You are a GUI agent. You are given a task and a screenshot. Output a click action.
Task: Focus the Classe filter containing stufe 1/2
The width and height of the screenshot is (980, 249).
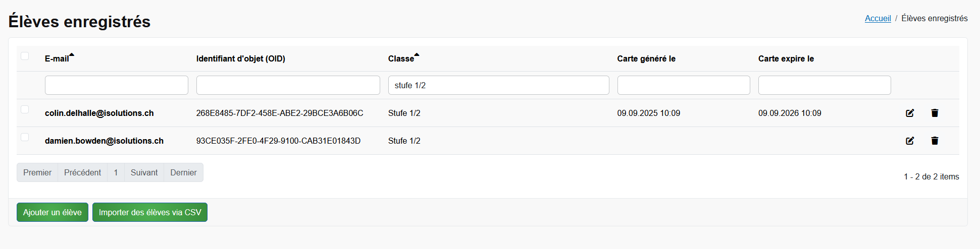point(498,85)
